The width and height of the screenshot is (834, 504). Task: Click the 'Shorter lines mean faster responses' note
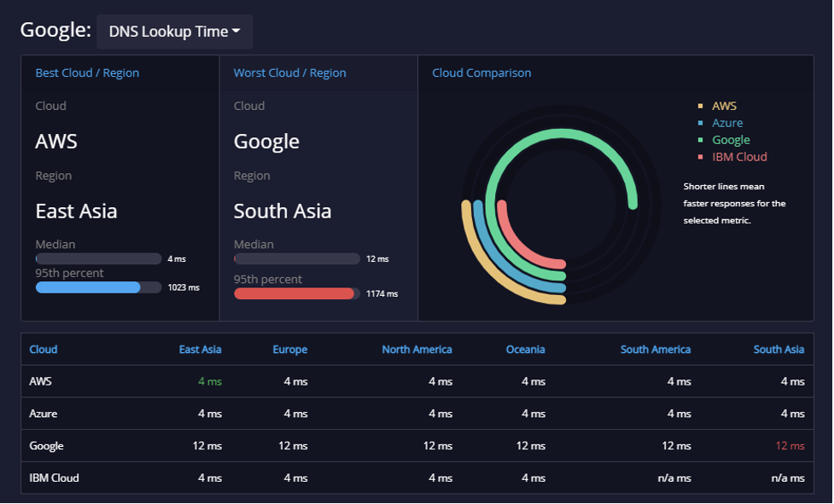734,204
